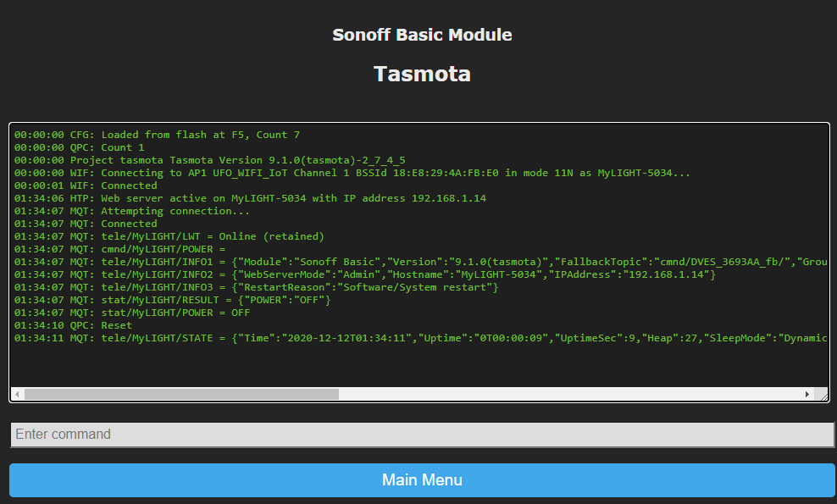Focus the Enter command input field
The image size is (837, 504).
coord(422,434)
